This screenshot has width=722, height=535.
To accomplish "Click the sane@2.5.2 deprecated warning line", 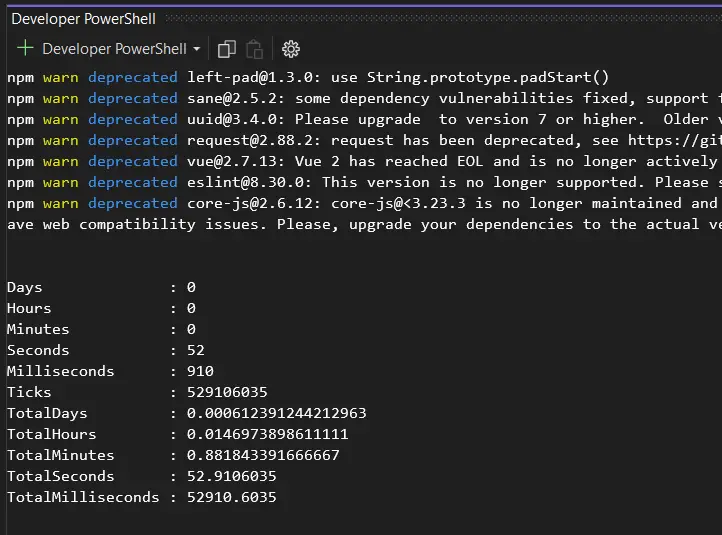I will click(x=450, y=98).
